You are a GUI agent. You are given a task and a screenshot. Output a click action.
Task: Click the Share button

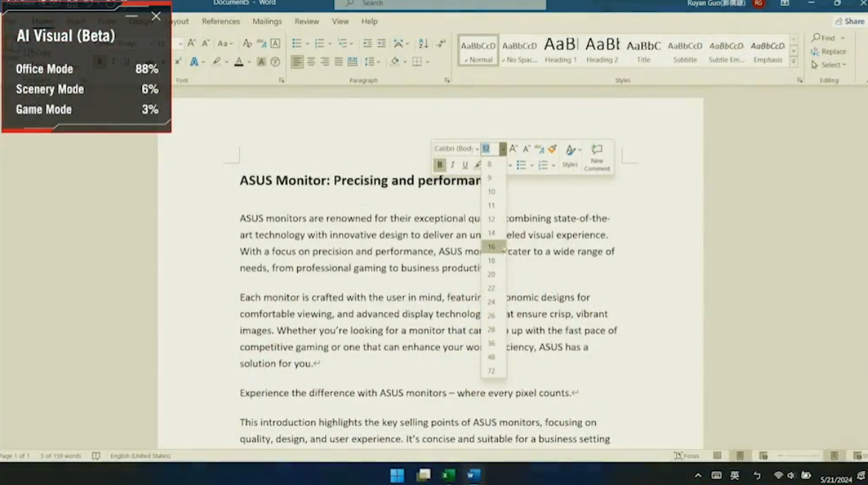[x=850, y=21]
